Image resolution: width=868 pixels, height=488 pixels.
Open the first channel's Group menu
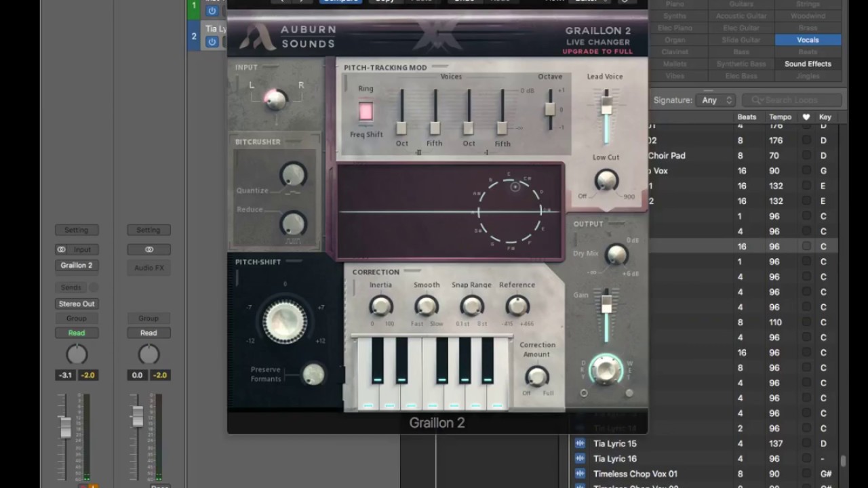77,318
